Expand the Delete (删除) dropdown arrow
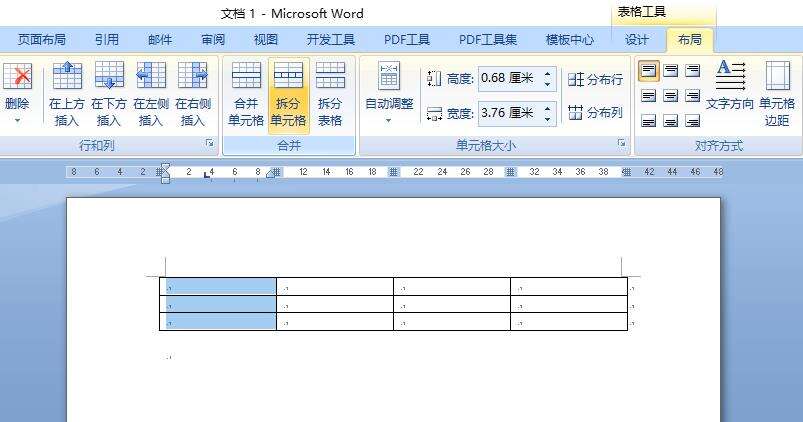Viewport: 803px width, 422px height. tap(17, 121)
